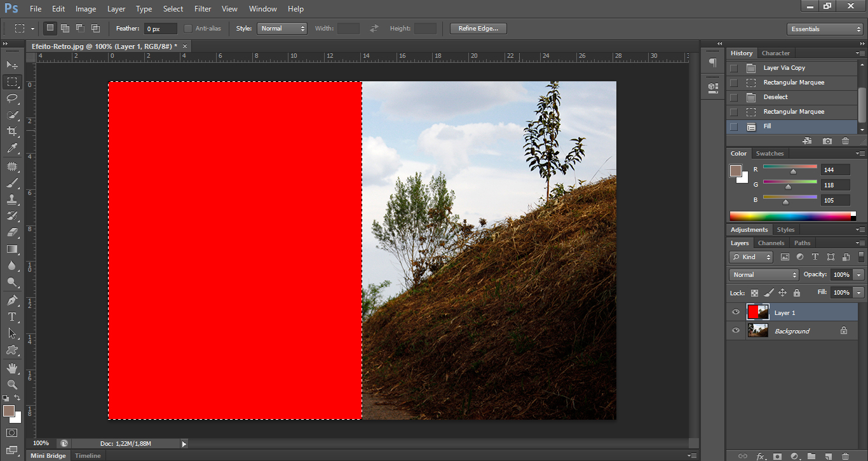Enable the Anti-alias checkbox
The height and width of the screenshot is (461, 868).
pos(188,29)
